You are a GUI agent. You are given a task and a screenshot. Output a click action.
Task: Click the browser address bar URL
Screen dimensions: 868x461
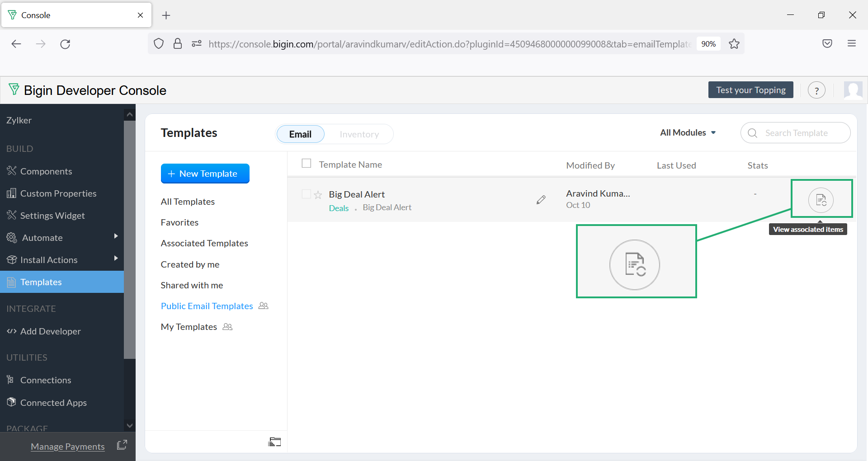450,44
